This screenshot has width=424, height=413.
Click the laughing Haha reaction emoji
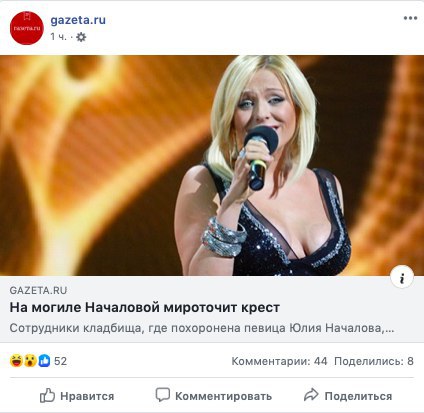point(16,361)
